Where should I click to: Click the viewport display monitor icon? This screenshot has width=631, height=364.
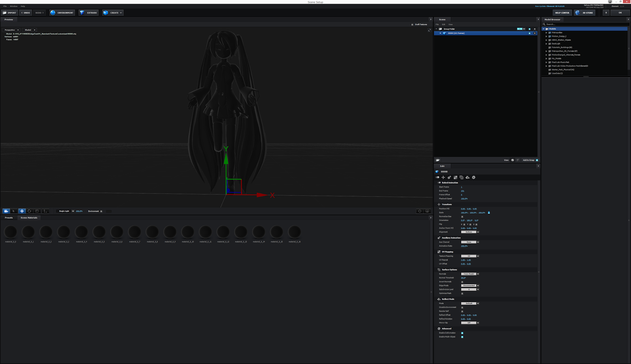(x=427, y=211)
